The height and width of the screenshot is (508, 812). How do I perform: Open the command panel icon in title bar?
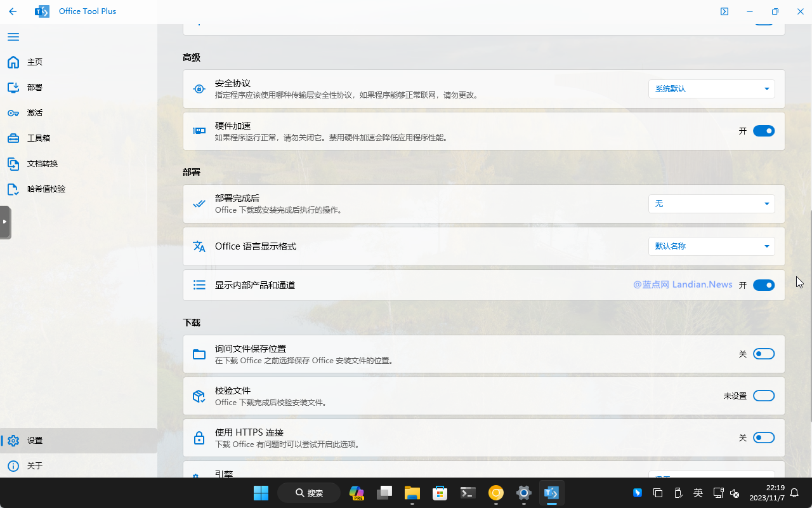(x=724, y=11)
